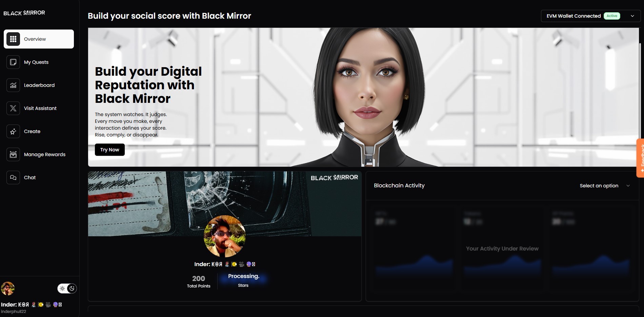This screenshot has height=317, width=644.
Task: Click the page title Build your social score
Action: [169, 16]
